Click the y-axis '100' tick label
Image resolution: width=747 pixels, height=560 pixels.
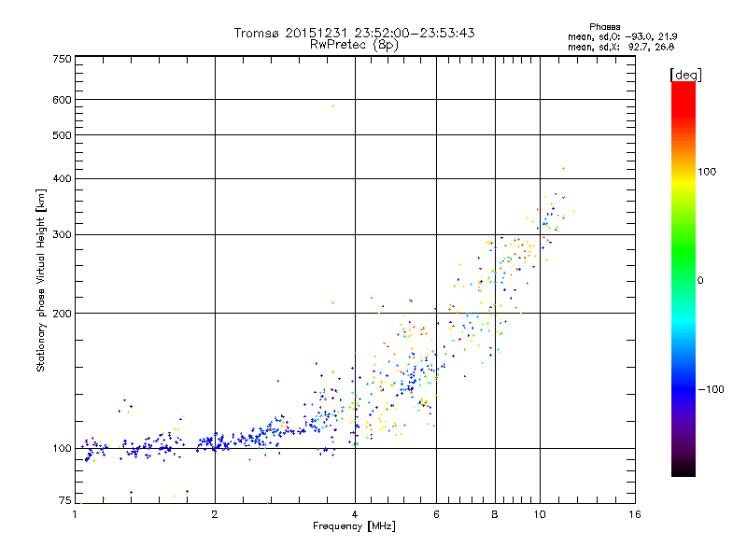[63, 448]
